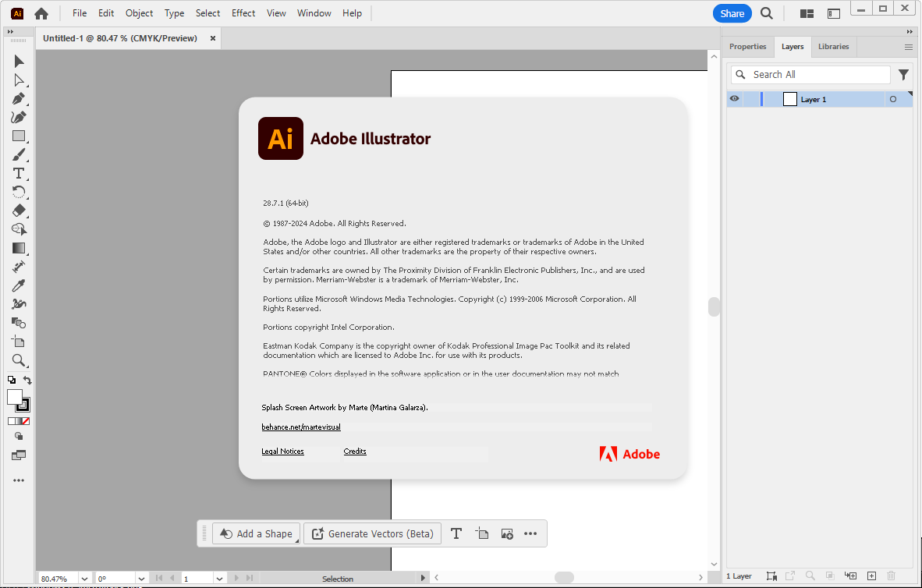The width and height of the screenshot is (922, 588).
Task: Close the Untitled-1 document tab
Action: pyautogui.click(x=213, y=38)
